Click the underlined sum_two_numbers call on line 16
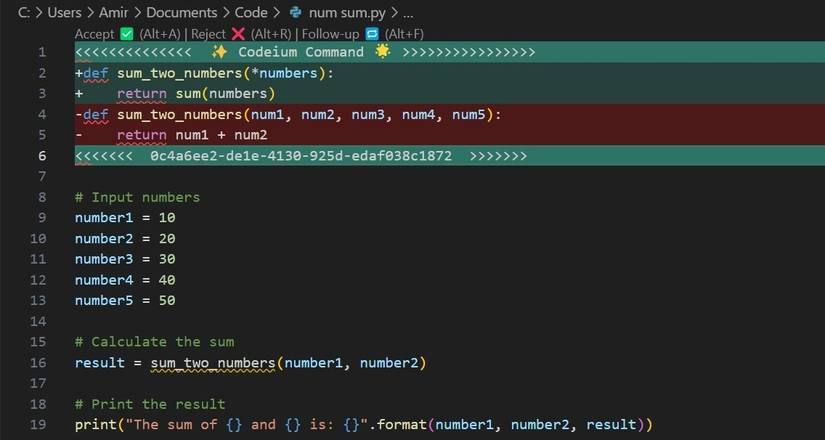The width and height of the screenshot is (825, 440). click(213, 363)
